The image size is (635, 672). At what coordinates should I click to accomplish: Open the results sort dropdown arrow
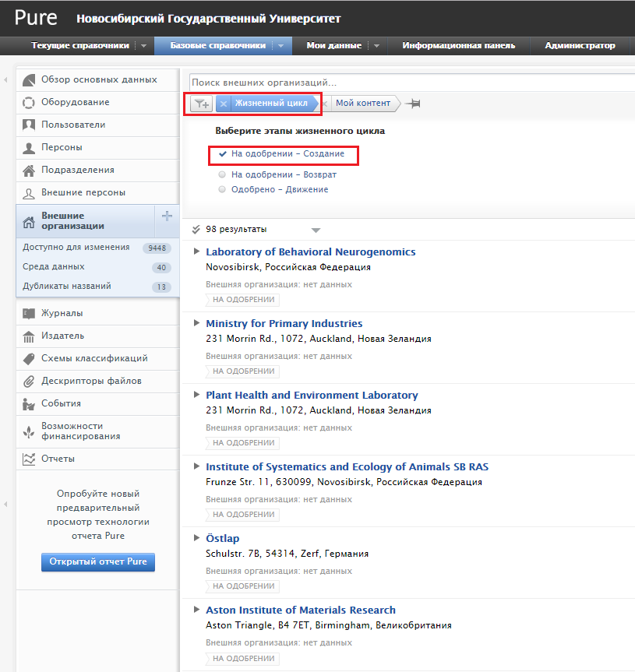point(316,230)
